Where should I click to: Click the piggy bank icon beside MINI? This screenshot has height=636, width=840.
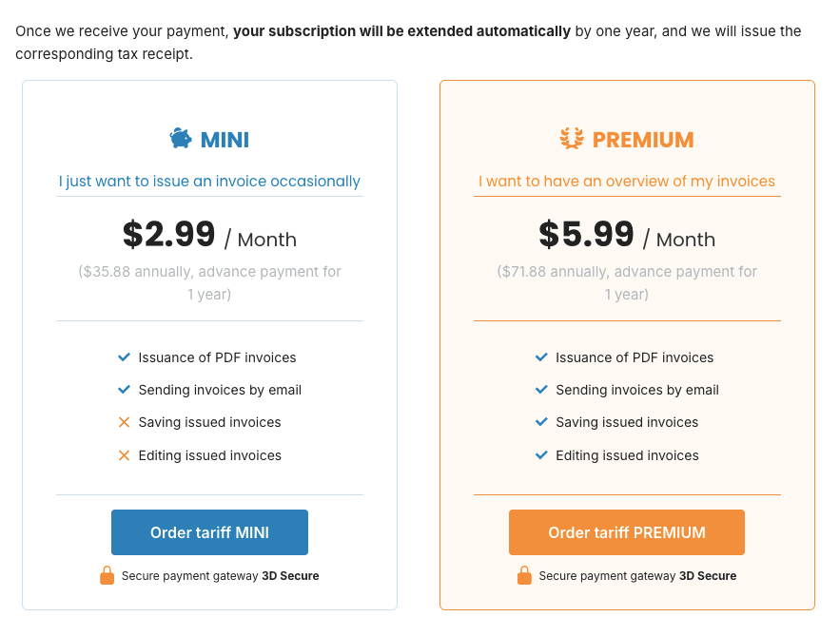181,139
